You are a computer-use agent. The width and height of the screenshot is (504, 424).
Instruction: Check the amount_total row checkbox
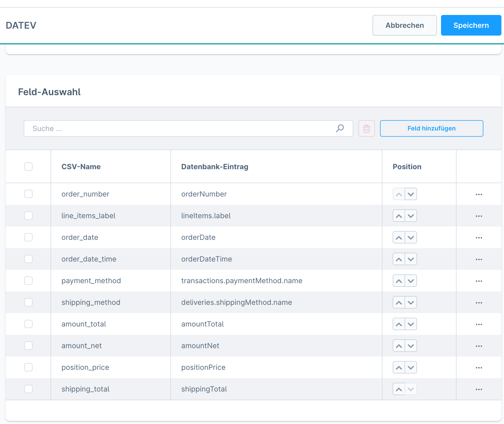pyautogui.click(x=28, y=324)
